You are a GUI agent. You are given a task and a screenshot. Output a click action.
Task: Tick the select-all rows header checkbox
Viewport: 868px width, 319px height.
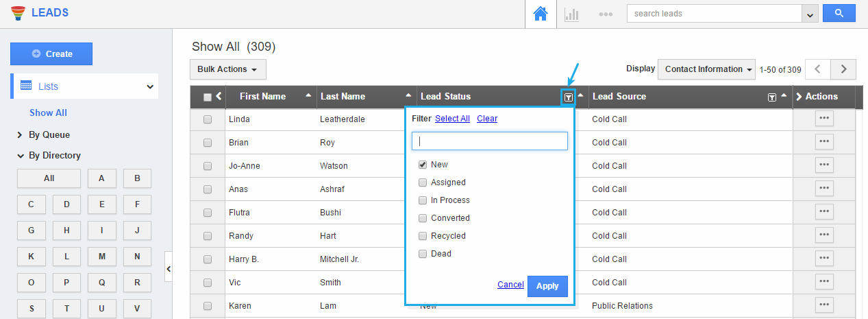click(x=208, y=97)
